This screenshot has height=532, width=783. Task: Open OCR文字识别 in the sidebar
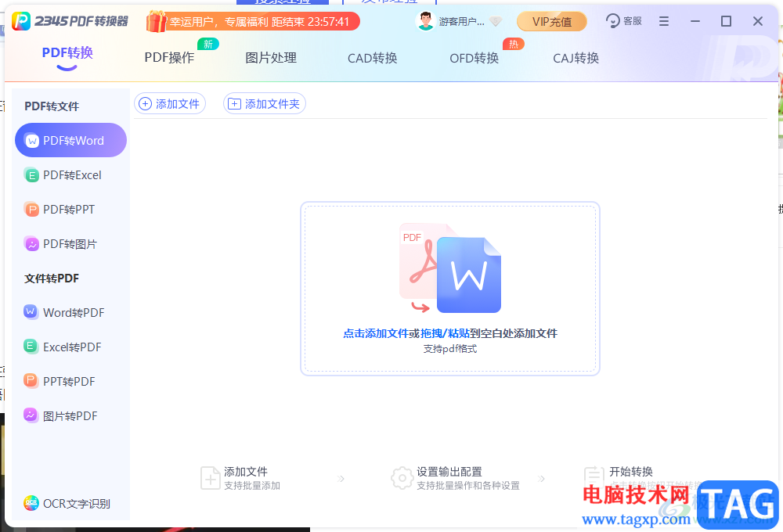(71, 503)
